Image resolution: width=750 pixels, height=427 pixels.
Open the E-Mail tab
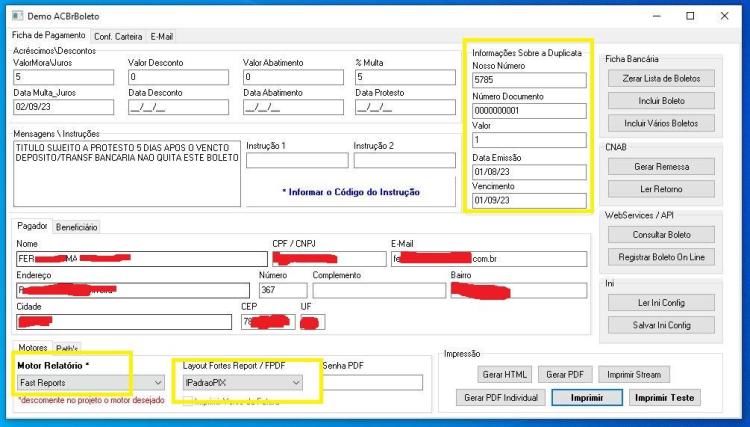[x=162, y=36]
